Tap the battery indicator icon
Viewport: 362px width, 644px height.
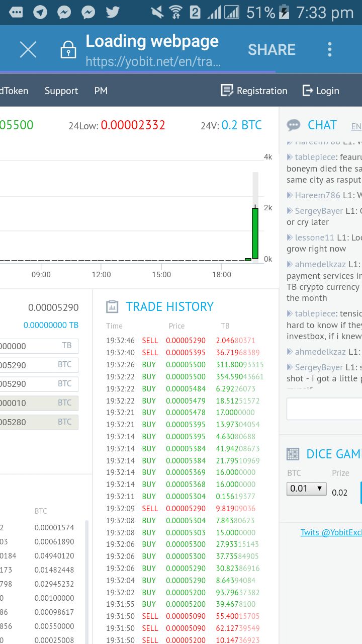[285, 12]
